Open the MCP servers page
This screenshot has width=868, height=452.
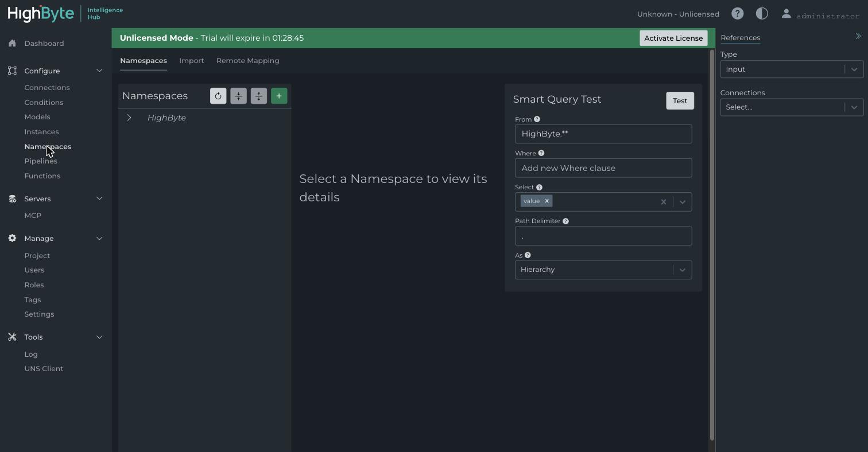[x=33, y=216]
